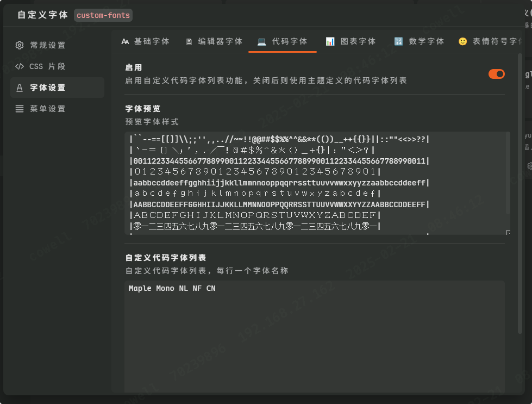The image size is (532, 404).
Task: Click the bar chart icon on 图表字体 tab
Action: 330,41
